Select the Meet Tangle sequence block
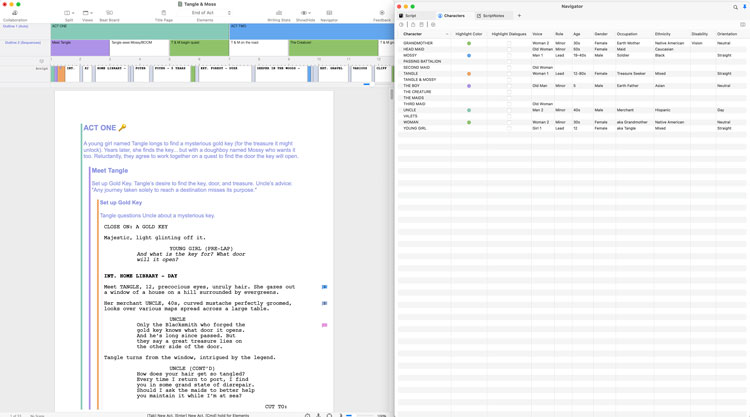 coord(80,48)
